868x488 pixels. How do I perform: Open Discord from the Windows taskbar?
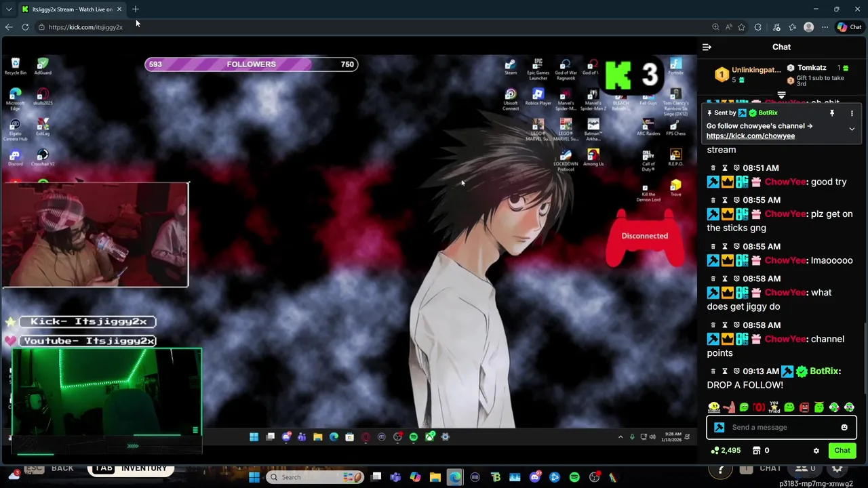point(535,477)
